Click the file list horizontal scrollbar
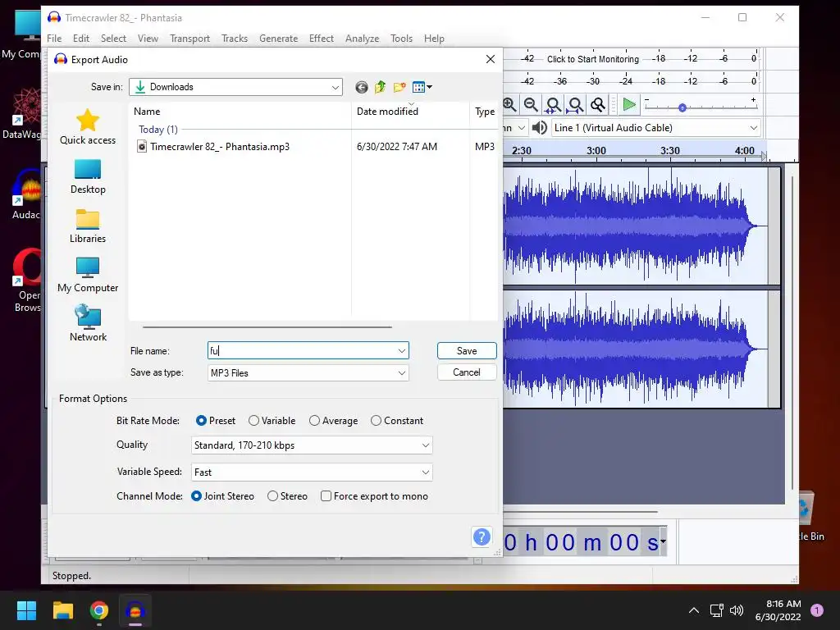This screenshot has height=630, width=840. coord(267,326)
